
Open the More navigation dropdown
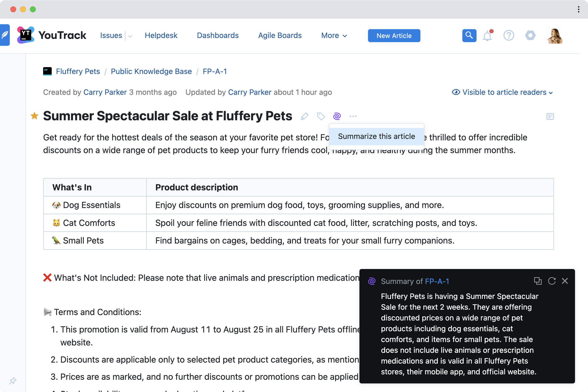click(x=334, y=35)
